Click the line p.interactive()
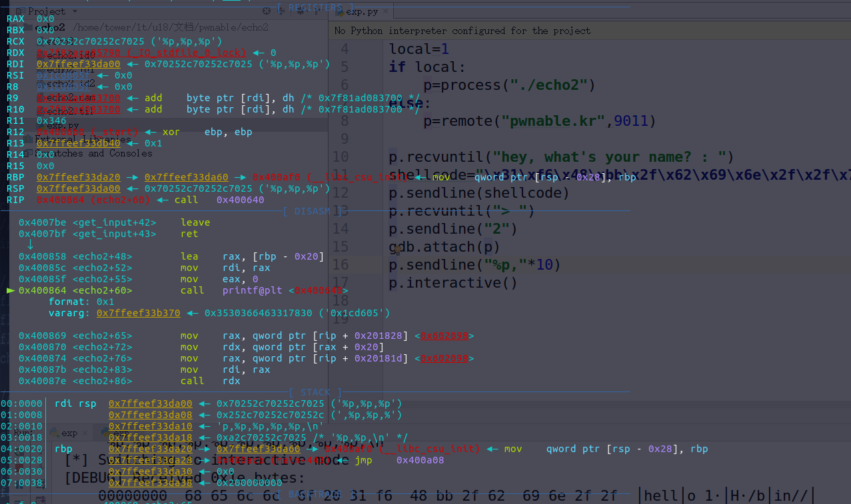This screenshot has height=504, width=851. click(453, 283)
